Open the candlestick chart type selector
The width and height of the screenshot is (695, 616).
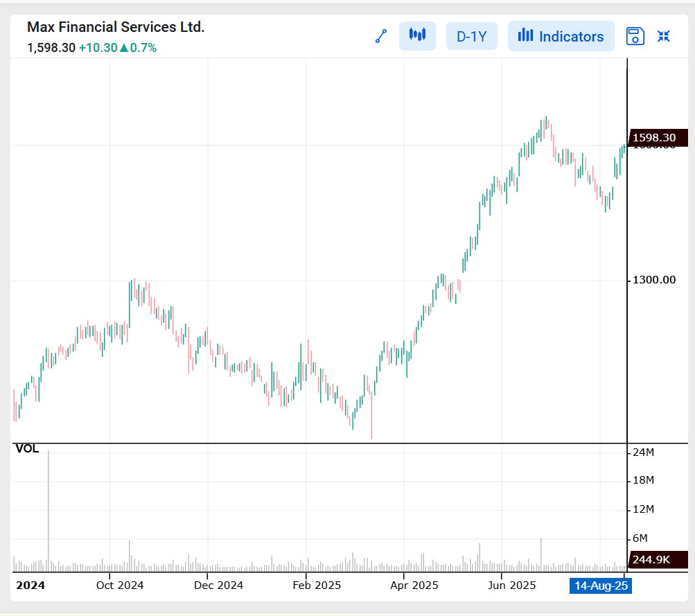(x=417, y=35)
